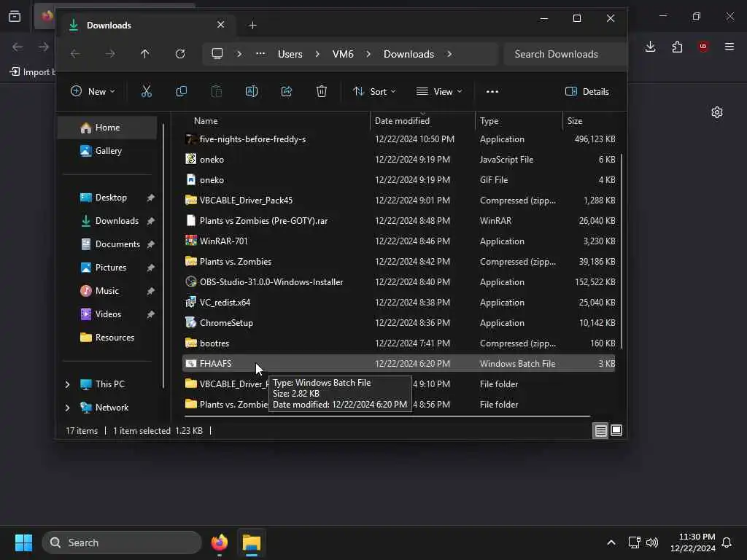The image size is (747, 560).
Task: Open Gallery in navigation pane
Action: (x=108, y=151)
